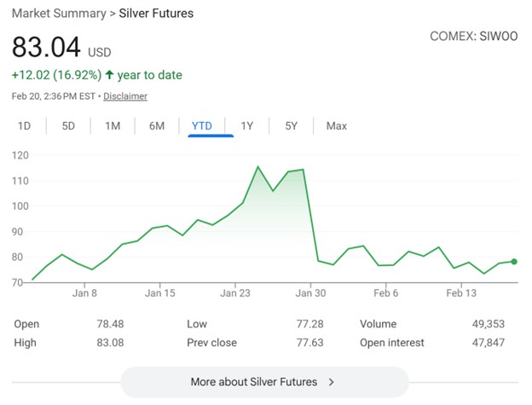
Task: Click the green year-to-date up arrow
Action: 109,75
